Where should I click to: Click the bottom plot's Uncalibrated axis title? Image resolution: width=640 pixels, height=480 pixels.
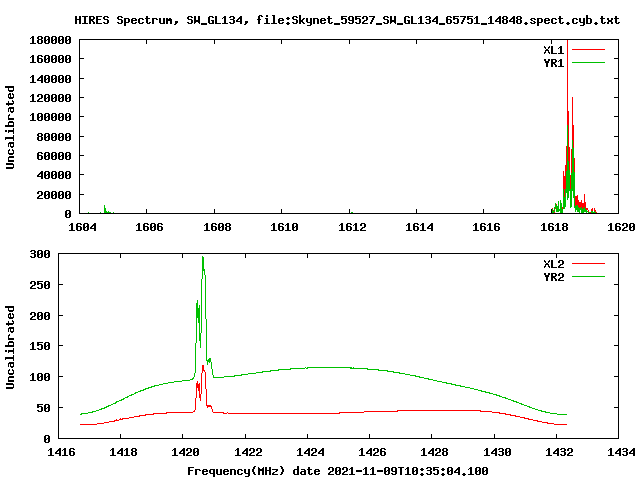(x=10, y=347)
